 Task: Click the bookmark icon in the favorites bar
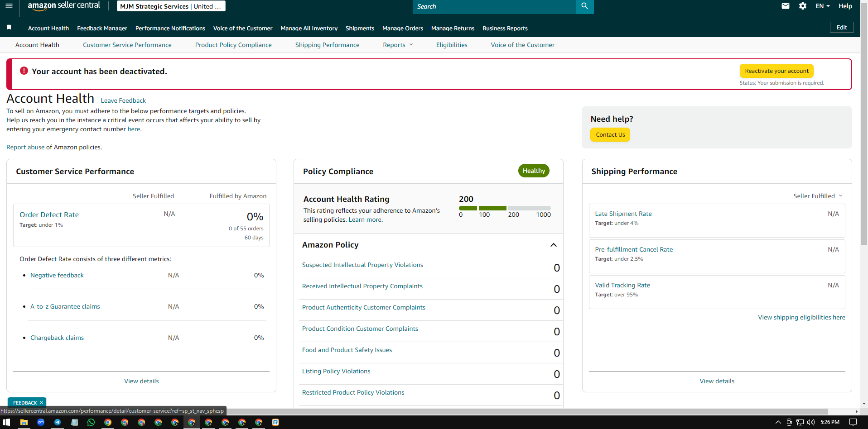(x=9, y=28)
